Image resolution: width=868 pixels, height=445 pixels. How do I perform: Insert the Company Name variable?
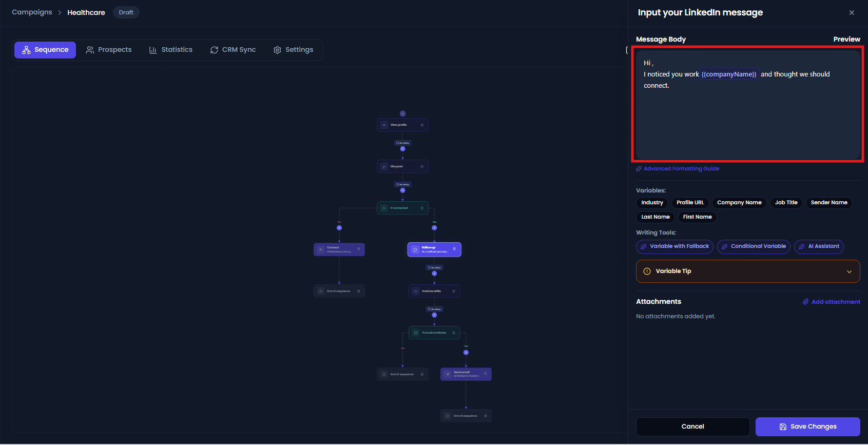click(x=739, y=203)
